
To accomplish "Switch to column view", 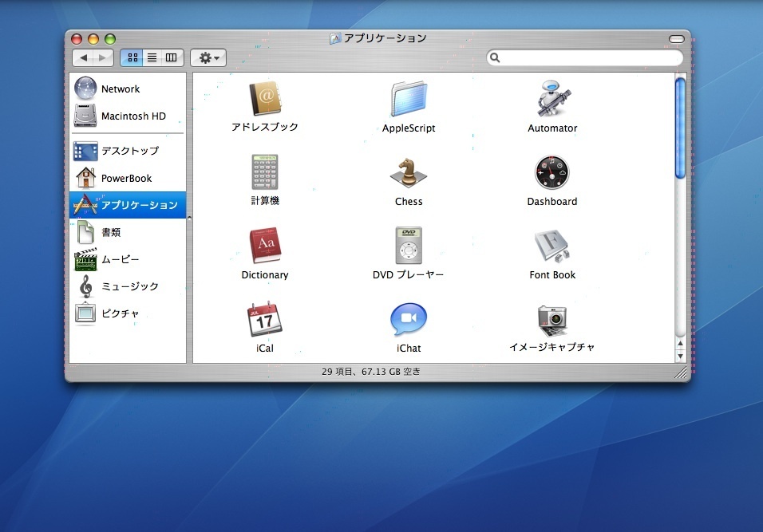I will (x=172, y=57).
